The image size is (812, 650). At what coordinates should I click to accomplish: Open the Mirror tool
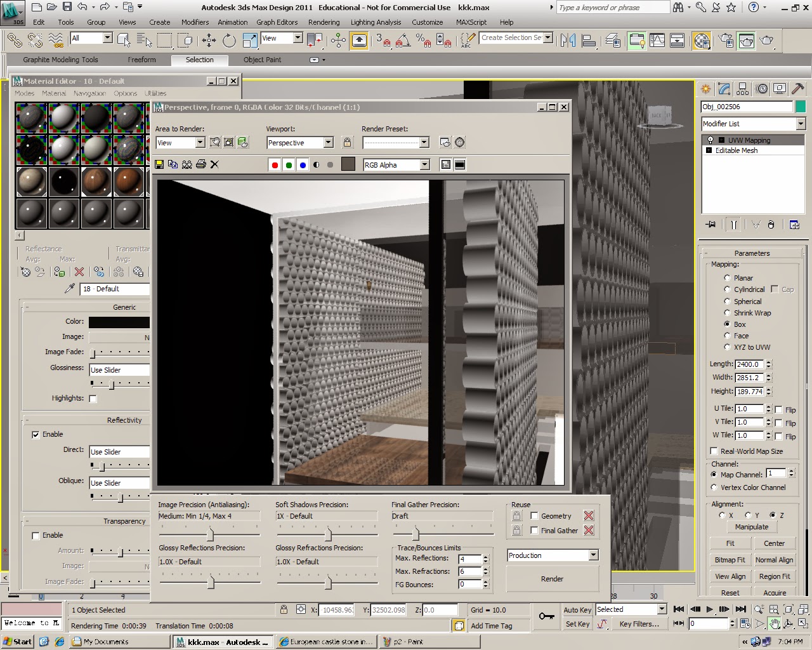(x=568, y=41)
